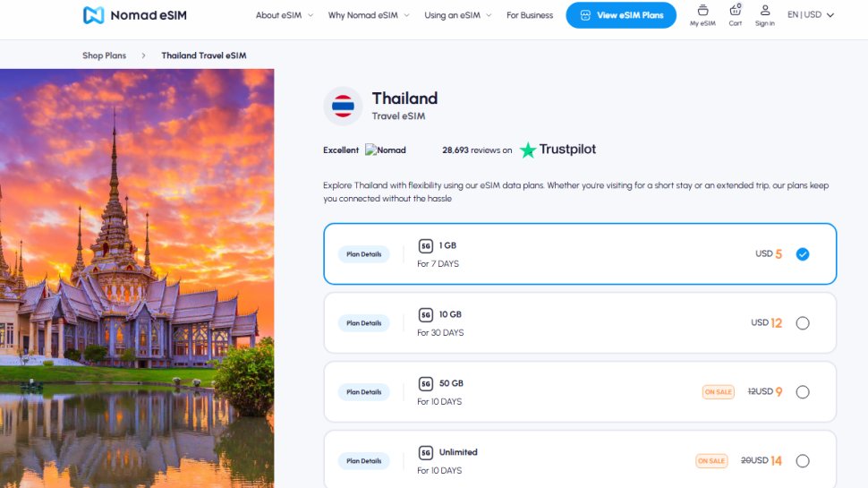Open the My eSIM icon
The width and height of the screenshot is (868, 488).
(x=702, y=11)
